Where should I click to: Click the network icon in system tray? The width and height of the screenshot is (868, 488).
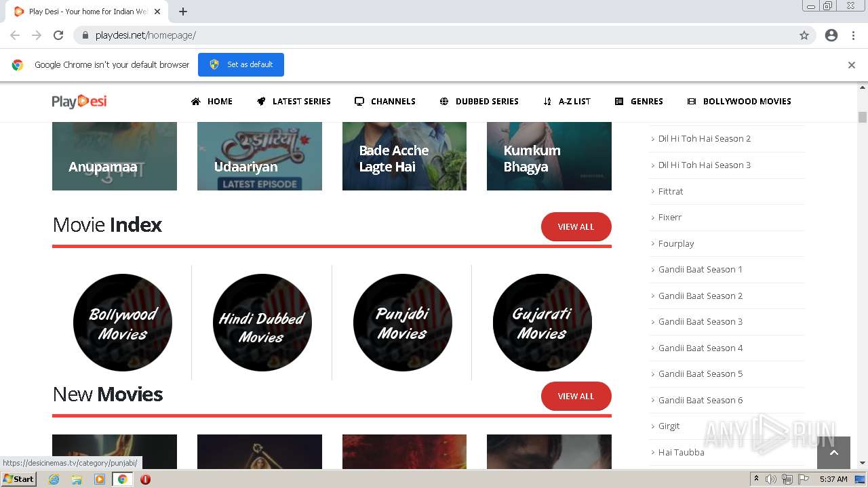point(787,479)
